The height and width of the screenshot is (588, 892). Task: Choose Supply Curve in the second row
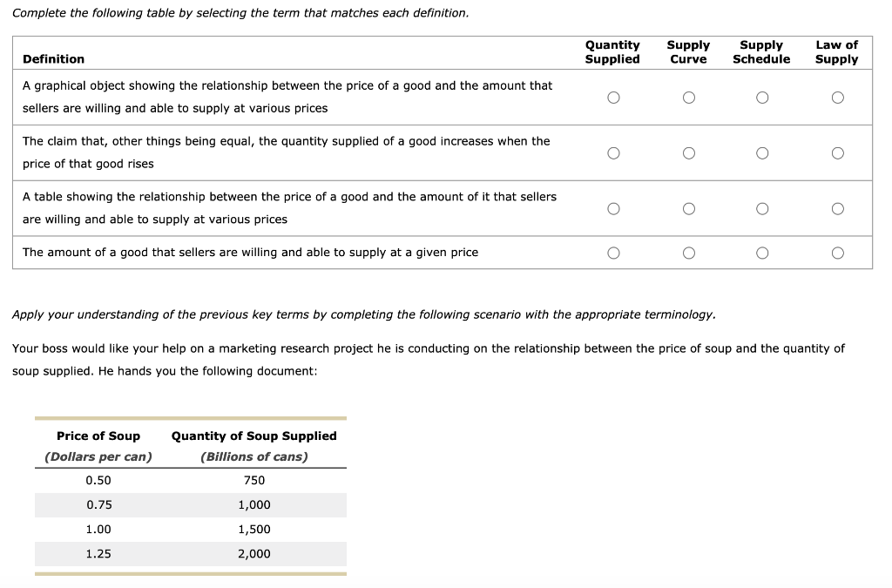click(689, 152)
